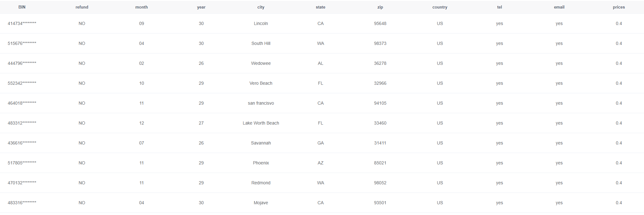The width and height of the screenshot is (644, 215).
Task: Click the year column header
Action: point(201,7)
